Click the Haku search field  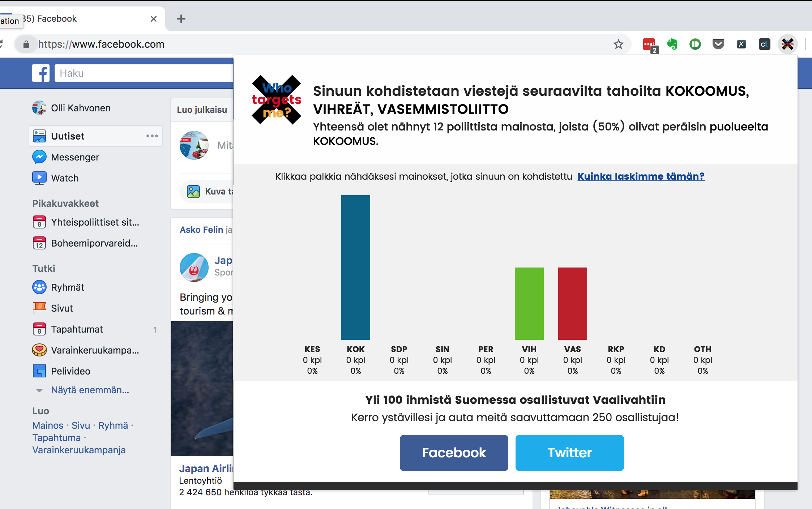click(x=144, y=73)
